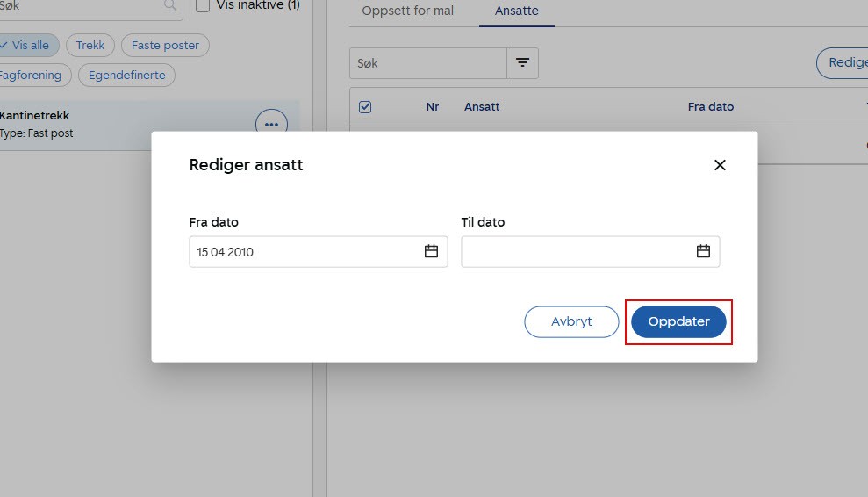
Task: Cancel with the Avbryt button
Action: [571, 322]
